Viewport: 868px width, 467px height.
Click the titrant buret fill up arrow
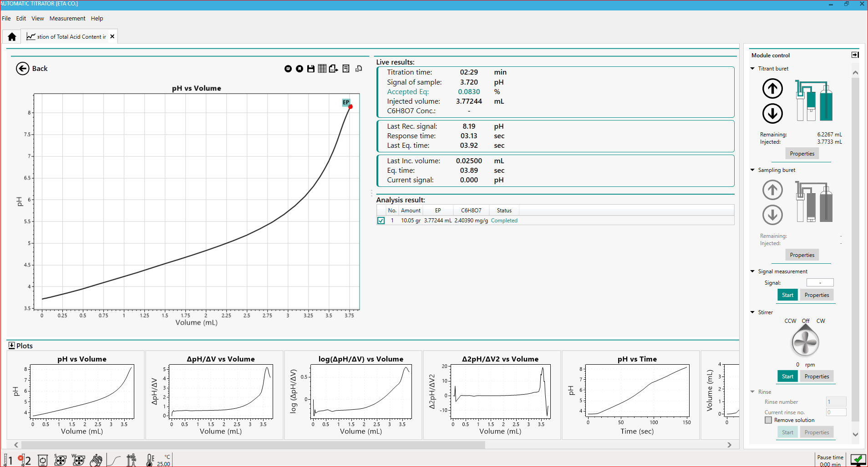click(x=772, y=89)
